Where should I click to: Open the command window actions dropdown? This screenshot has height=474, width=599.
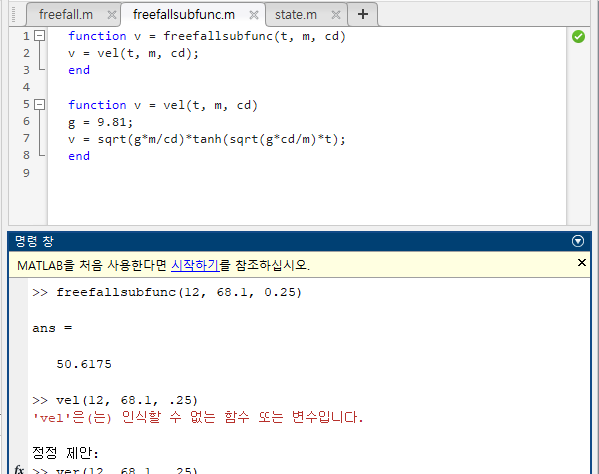[x=578, y=241]
